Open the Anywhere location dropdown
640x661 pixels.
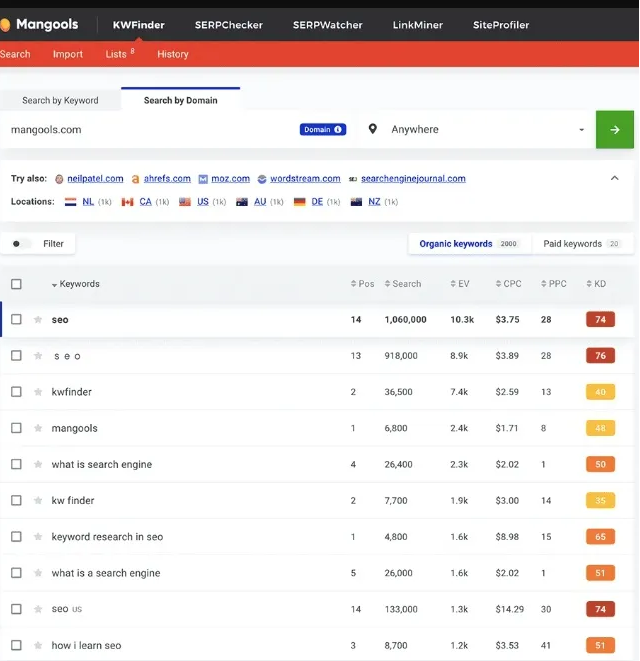[x=476, y=129]
